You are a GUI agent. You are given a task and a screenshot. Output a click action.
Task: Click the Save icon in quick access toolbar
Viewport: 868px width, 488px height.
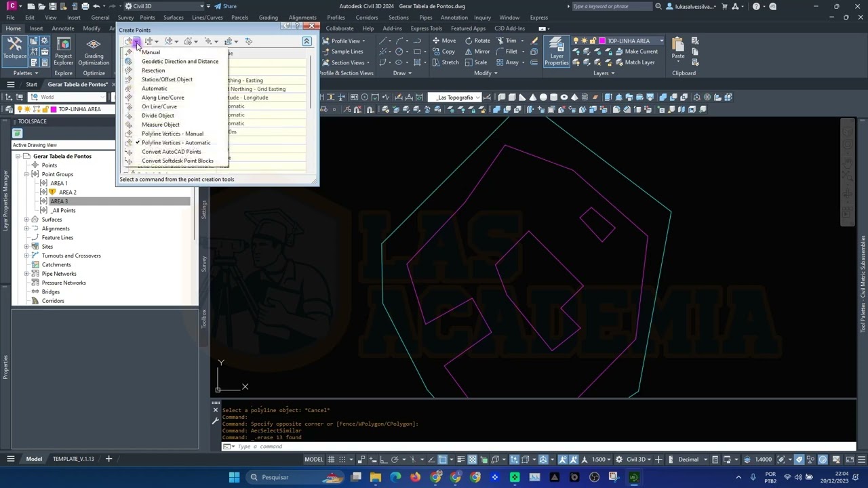52,6
